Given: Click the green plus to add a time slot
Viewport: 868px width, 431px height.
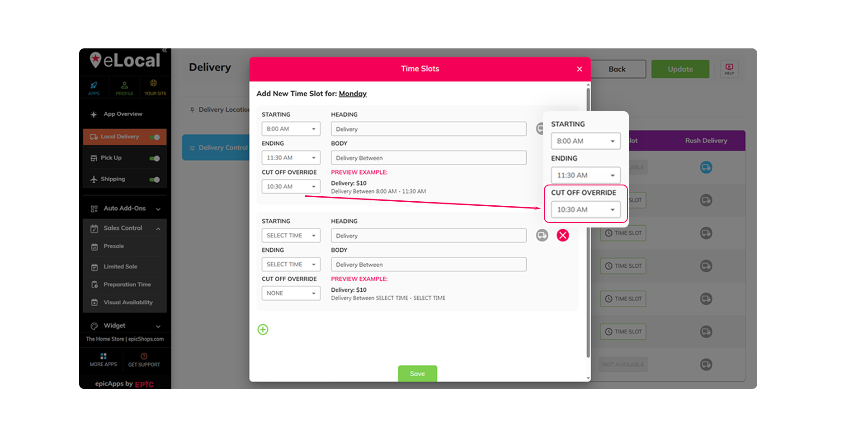Looking at the screenshot, I should coord(263,329).
